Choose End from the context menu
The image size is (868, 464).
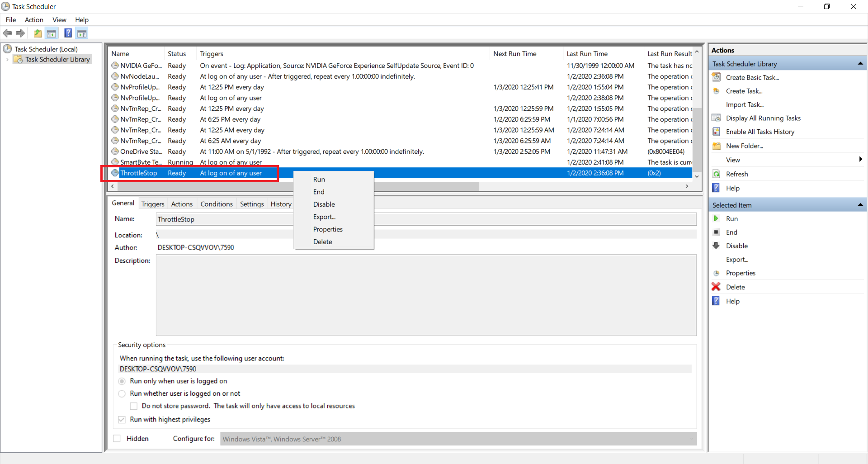tap(334, 192)
